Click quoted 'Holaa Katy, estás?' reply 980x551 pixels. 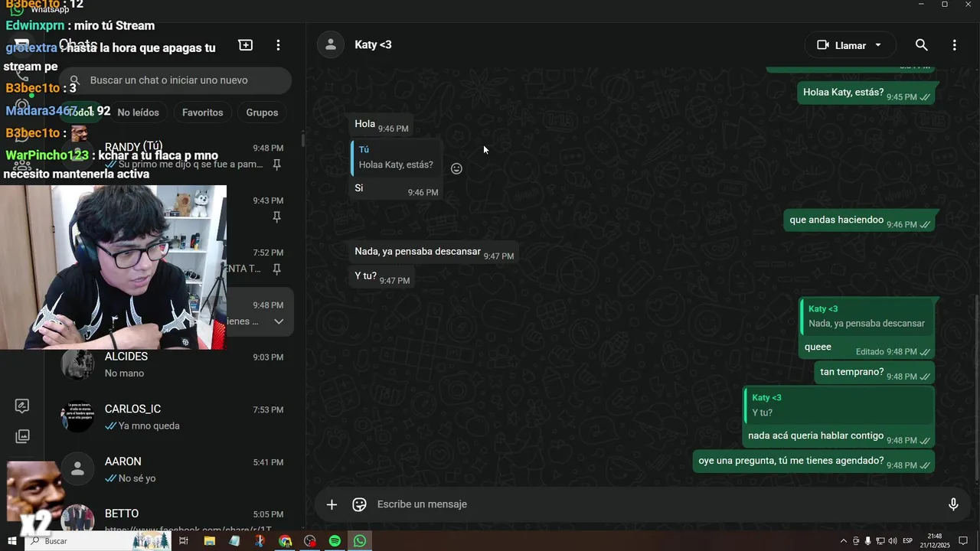[x=396, y=157]
